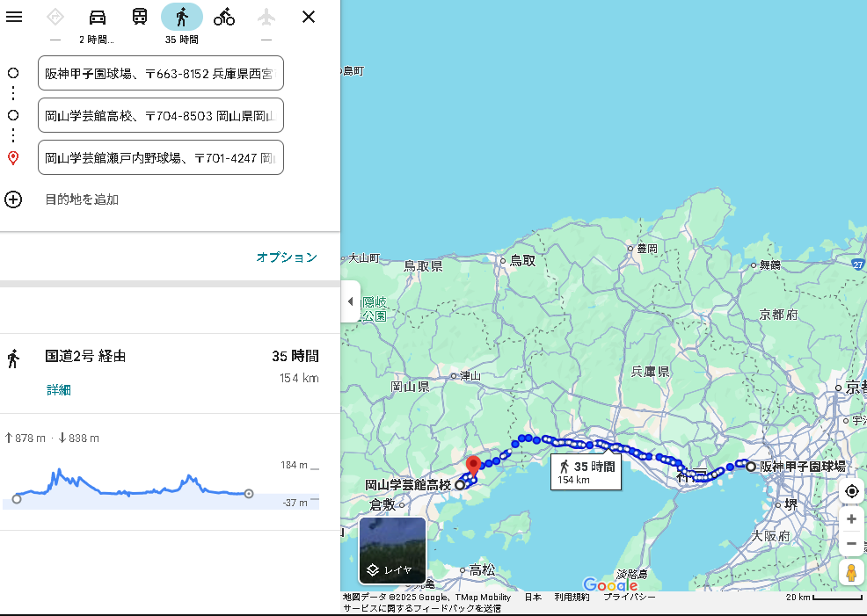Click the 2 時間 driving time label
The height and width of the screenshot is (616, 867).
[x=96, y=40]
